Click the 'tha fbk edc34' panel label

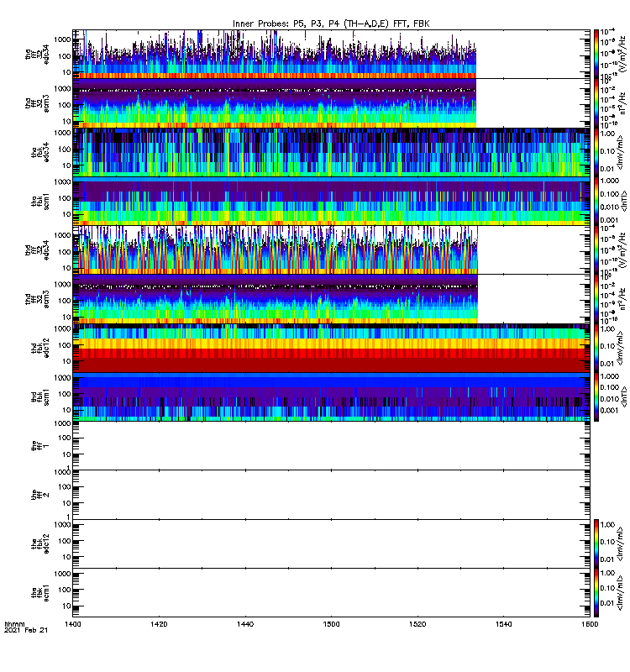coord(40,152)
